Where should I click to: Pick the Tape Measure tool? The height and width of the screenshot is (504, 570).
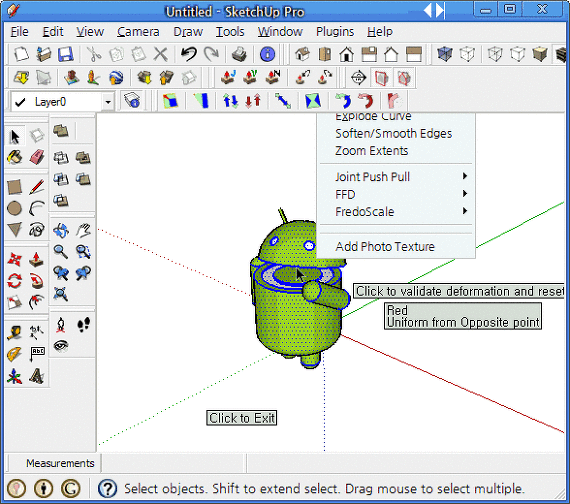[x=15, y=333]
